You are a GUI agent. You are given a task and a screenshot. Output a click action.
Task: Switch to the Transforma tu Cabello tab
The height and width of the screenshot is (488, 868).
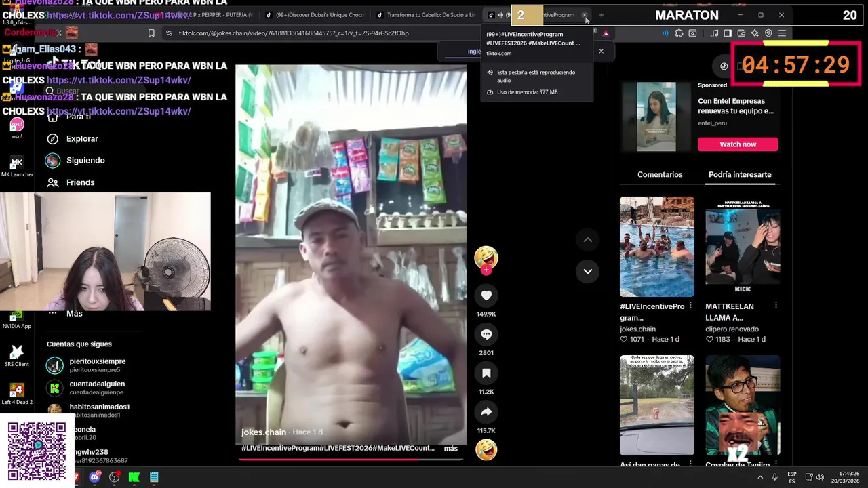click(427, 15)
